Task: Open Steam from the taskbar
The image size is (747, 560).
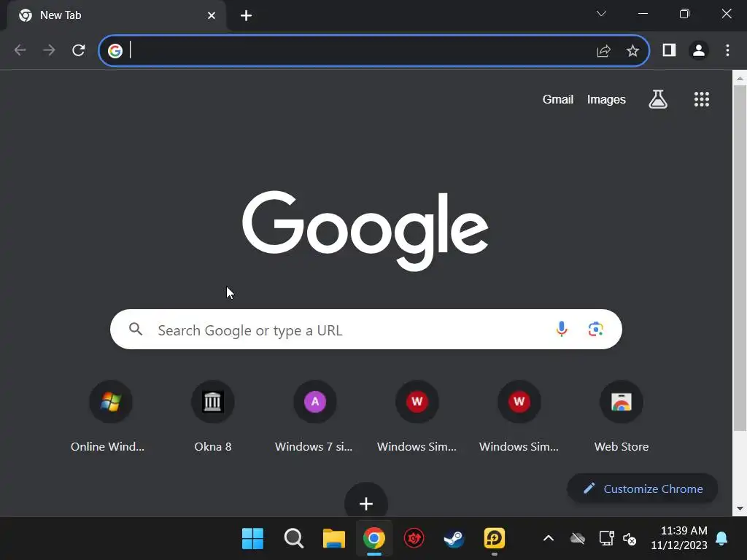Action: (454, 539)
